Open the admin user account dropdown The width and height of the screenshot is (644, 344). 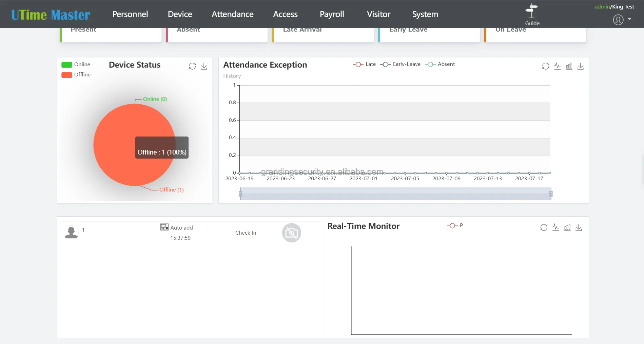click(622, 20)
